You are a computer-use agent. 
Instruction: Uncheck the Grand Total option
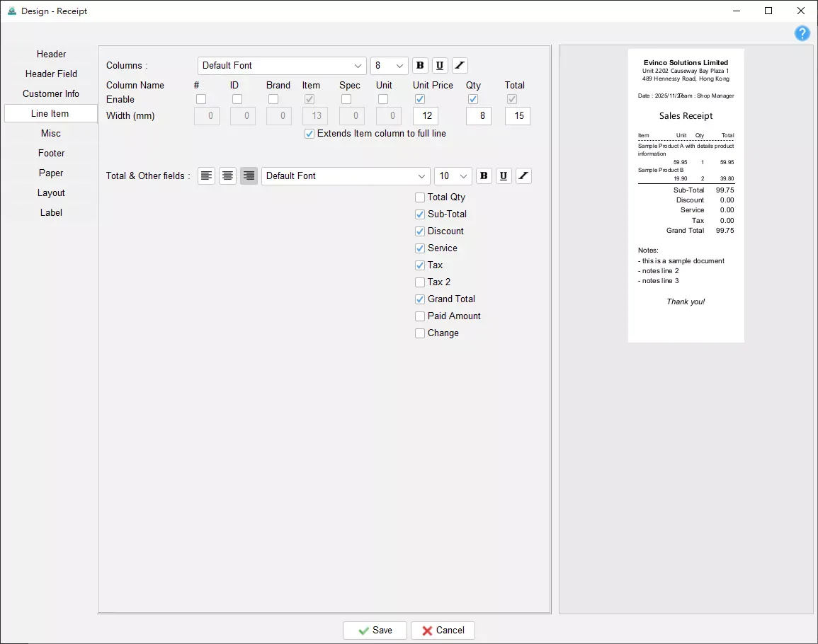click(420, 299)
